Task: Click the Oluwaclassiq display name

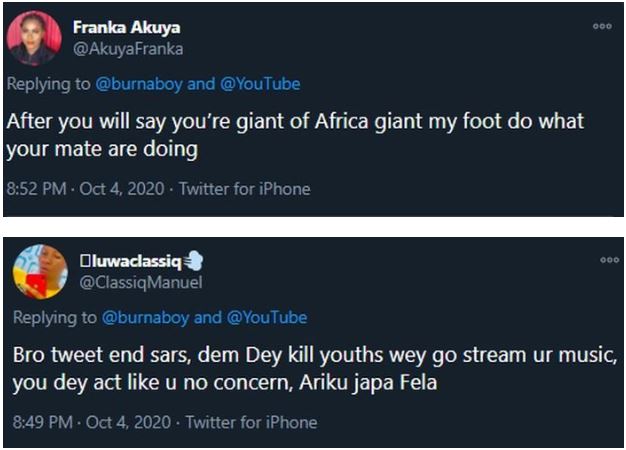Action: click(x=131, y=262)
